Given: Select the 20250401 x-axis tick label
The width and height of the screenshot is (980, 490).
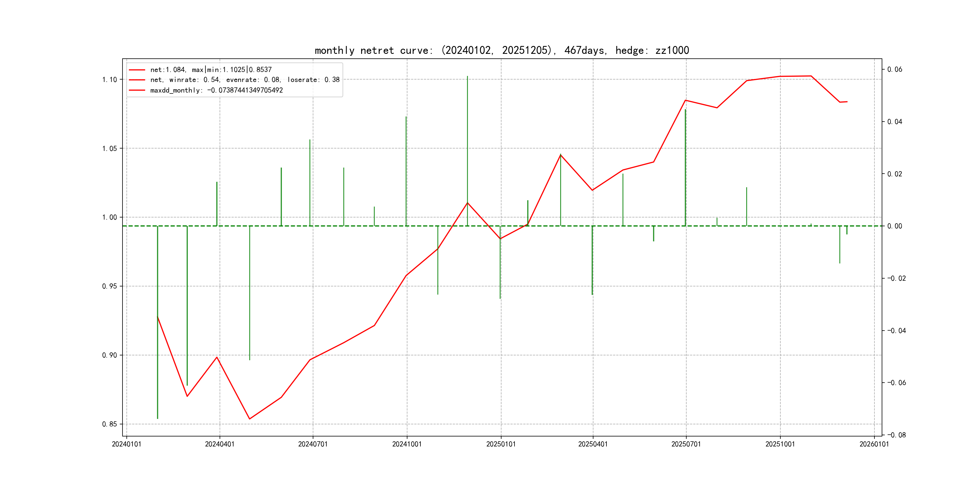Looking at the screenshot, I should click(x=593, y=444).
